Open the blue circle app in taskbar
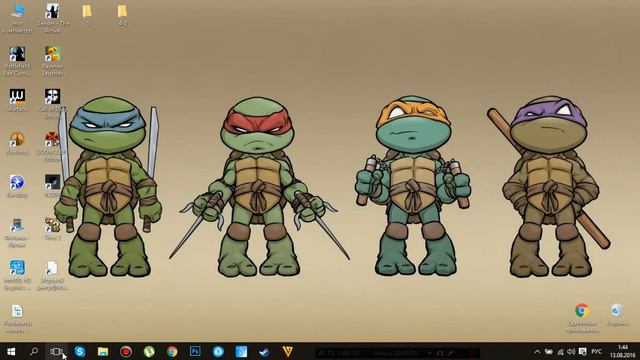 pos(218,351)
